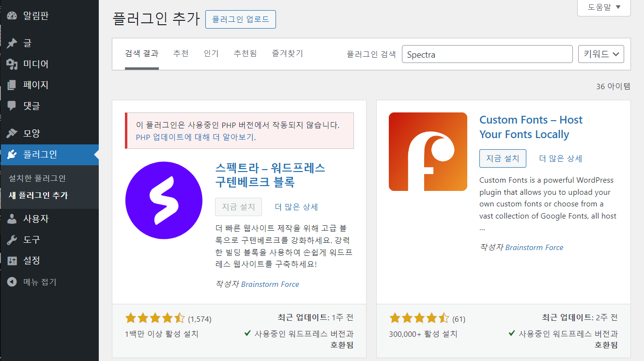Open the 페이지 menu item
Image resolution: width=644 pixels, height=361 pixels.
coord(49,85)
